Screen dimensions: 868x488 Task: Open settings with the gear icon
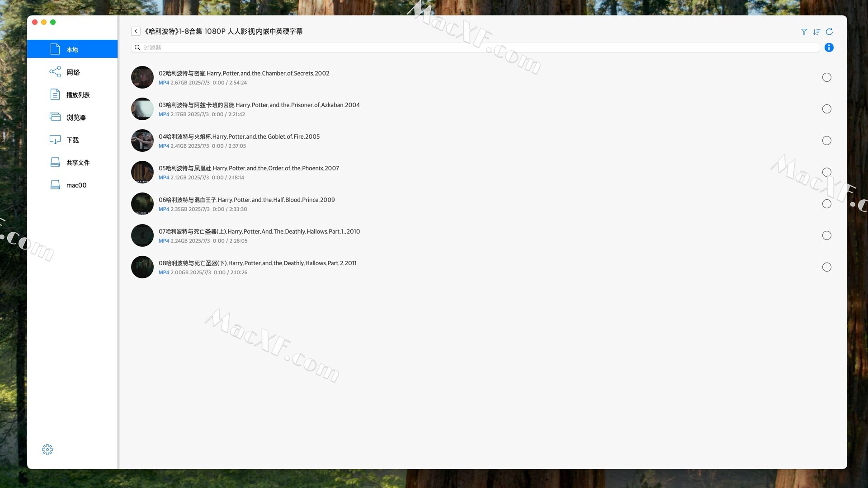point(47,449)
